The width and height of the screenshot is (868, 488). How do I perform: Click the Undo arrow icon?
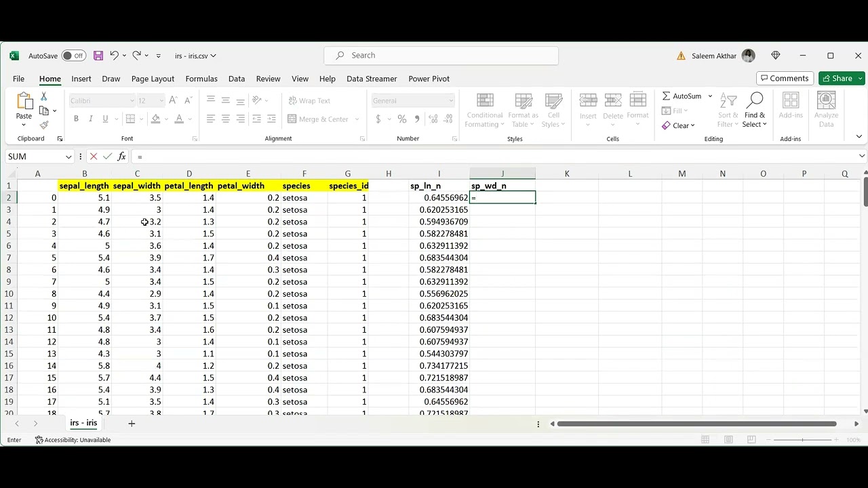(x=115, y=56)
